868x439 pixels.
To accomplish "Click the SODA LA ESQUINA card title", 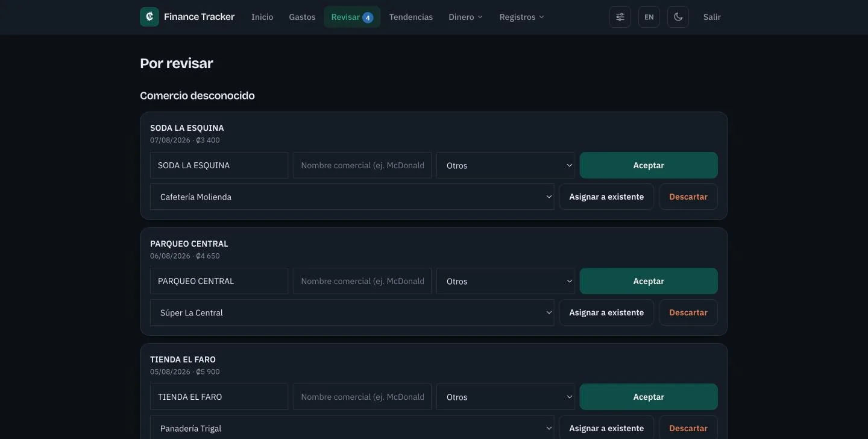I will pyautogui.click(x=187, y=128).
